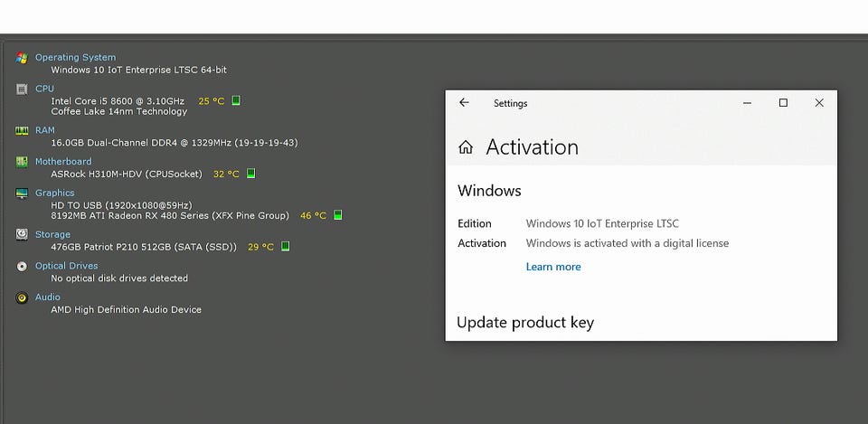Select the CPU chip icon

click(x=22, y=89)
